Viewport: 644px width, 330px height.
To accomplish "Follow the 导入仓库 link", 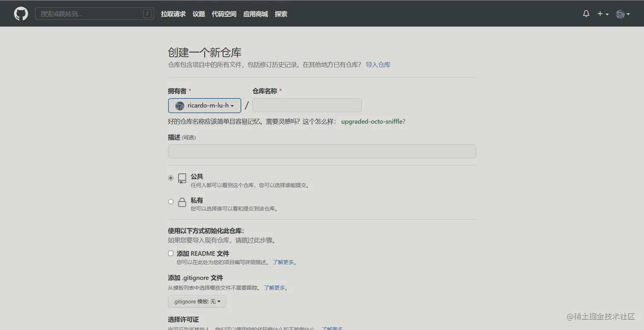I will point(378,65).
